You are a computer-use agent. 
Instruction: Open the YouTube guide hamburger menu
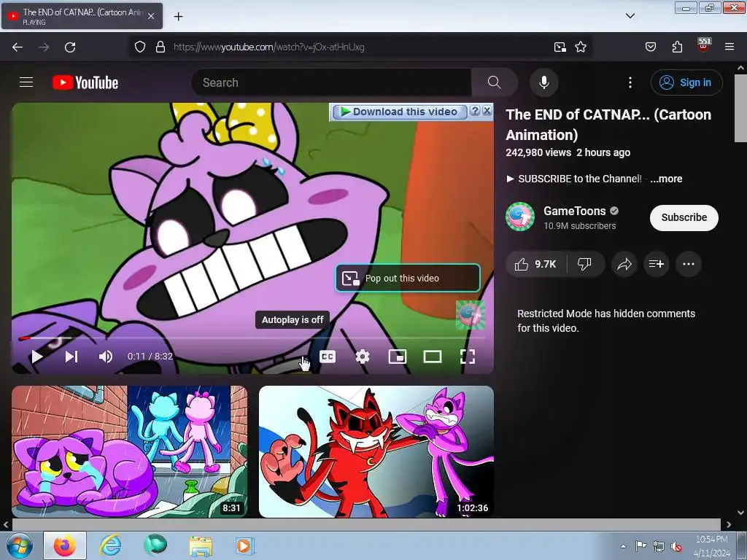pos(26,82)
